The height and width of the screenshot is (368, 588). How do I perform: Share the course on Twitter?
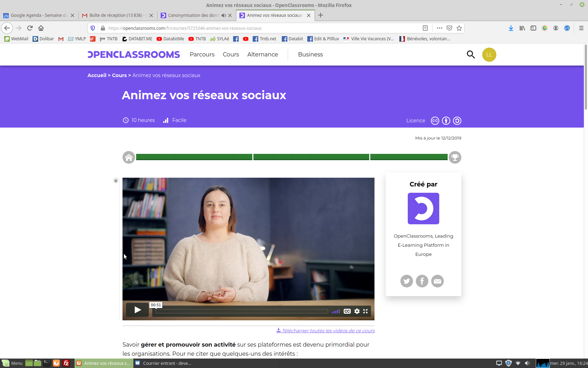point(406,281)
